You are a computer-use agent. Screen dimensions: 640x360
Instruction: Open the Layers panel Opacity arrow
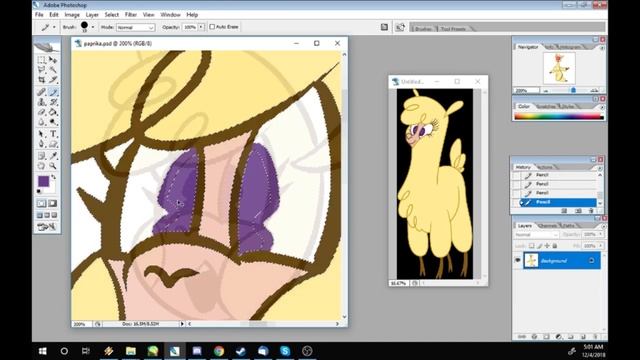[x=601, y=234]
